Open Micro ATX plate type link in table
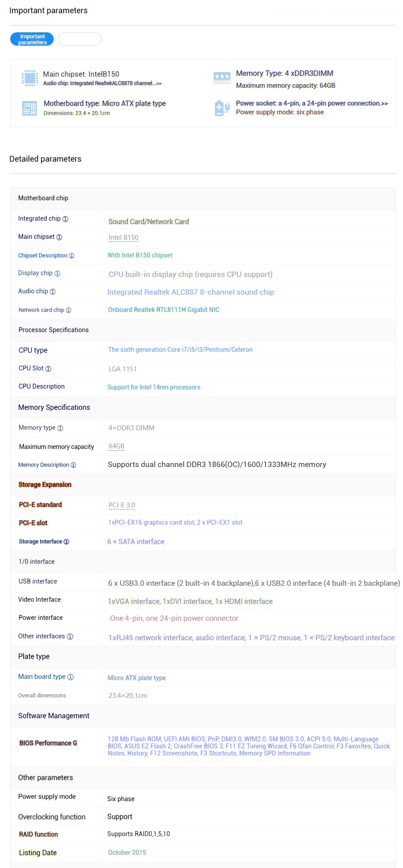Viewport: 403px width, 868px height. click(x=137, y=678)
